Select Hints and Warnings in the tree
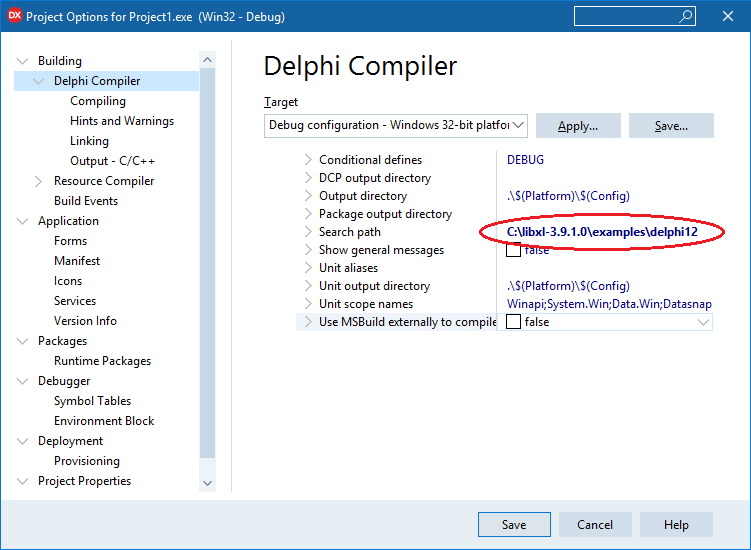Viewport: 751px width, 550px height. pyautogui.click(x=122, y=121)
